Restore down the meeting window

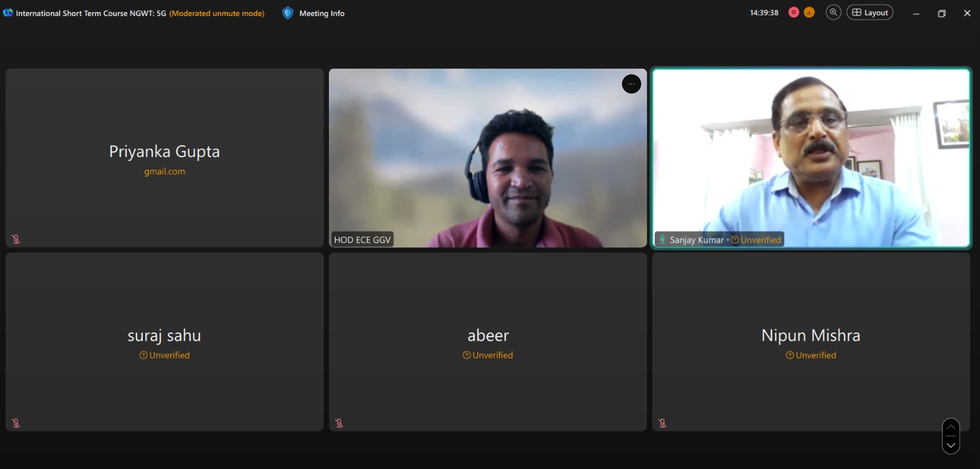(942, 13)
